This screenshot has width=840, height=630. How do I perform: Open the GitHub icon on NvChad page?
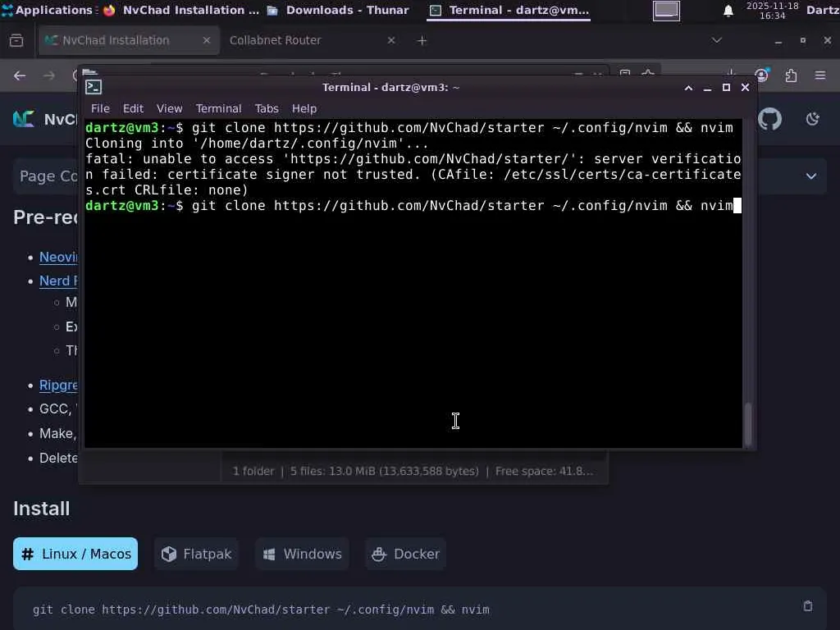click(769, 119)
